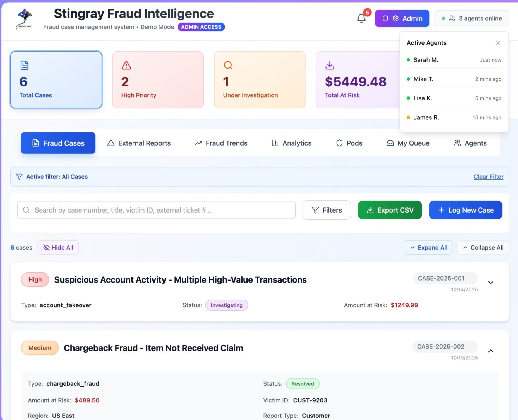Click the Stingray logo image
Image resolution: width=518 pixels, height=420 pixels.
[x=25, y=20]
